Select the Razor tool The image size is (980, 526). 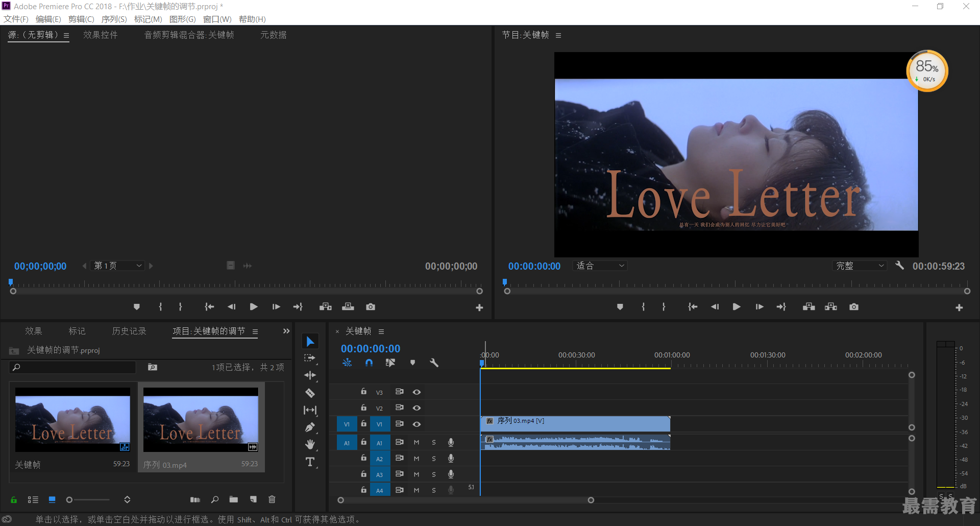(x=310, y=393)
